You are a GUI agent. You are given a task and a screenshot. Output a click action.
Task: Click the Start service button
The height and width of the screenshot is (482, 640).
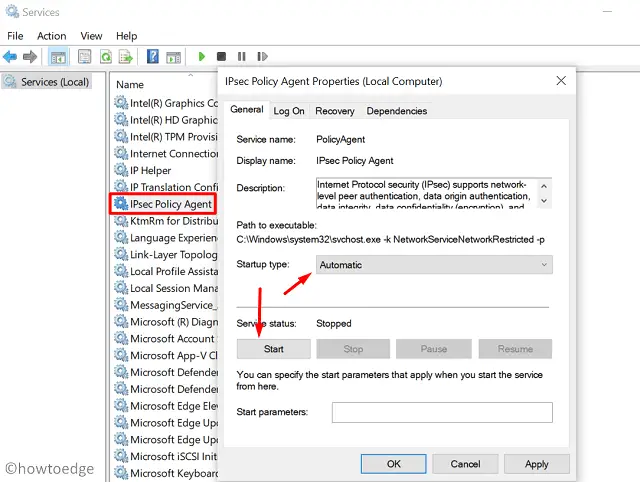[273, 349]
